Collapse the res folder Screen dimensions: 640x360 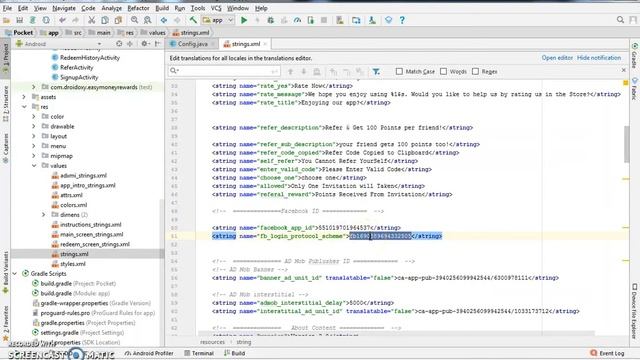[24, 107]
